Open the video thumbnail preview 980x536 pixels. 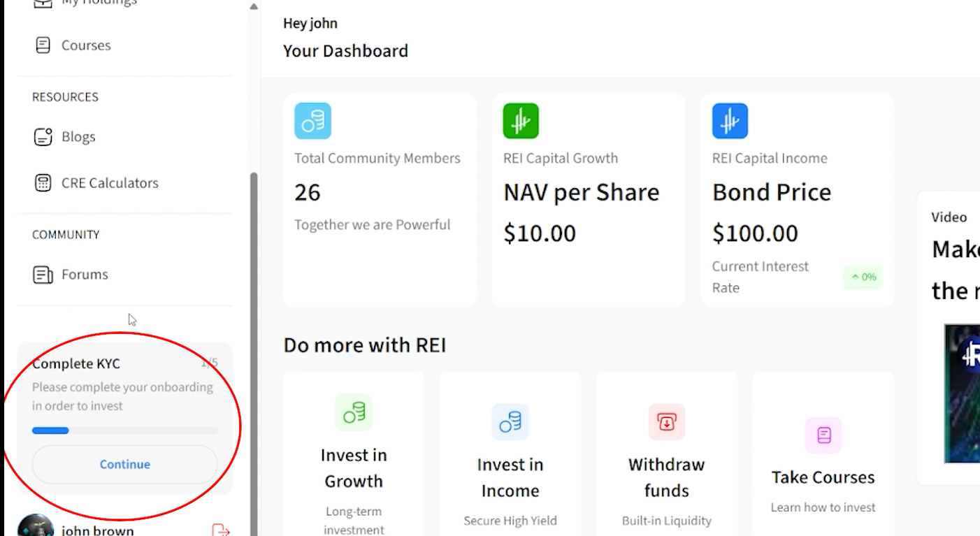click(963, 393)
